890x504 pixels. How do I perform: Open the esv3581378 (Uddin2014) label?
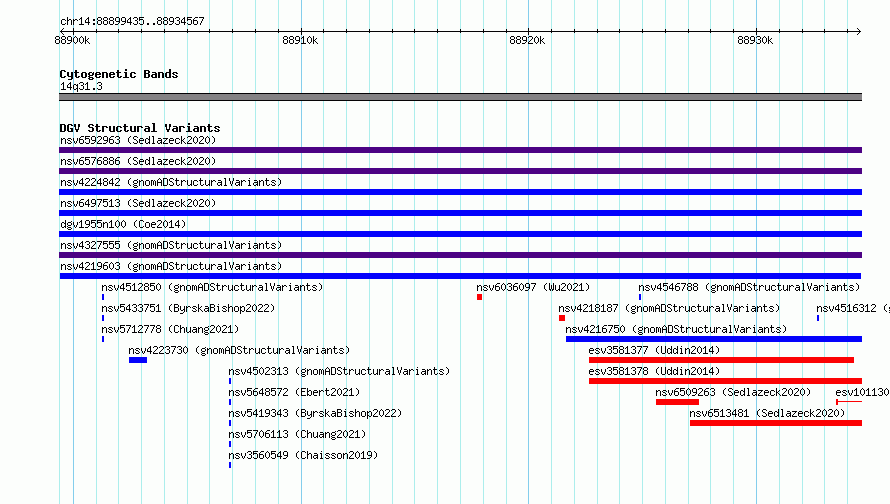654,371
